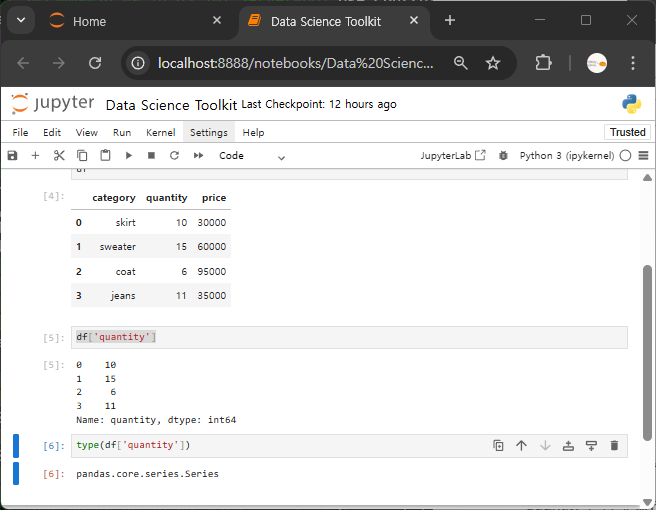Copy the selected cell from the toolbar

tap(82, 156)
